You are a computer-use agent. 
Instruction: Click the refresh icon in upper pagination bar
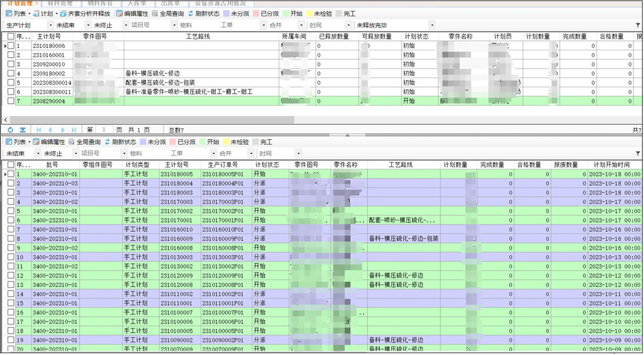[x=10, y=130]
